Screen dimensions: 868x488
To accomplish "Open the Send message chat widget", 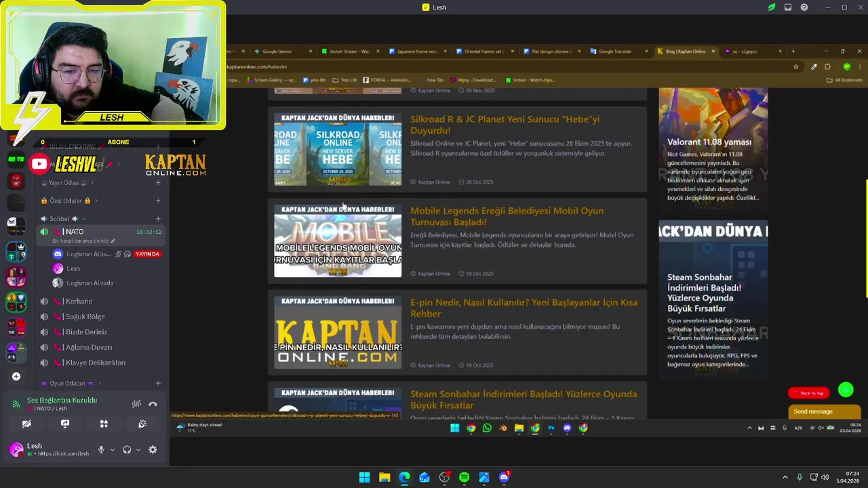I will click(824, 411).
